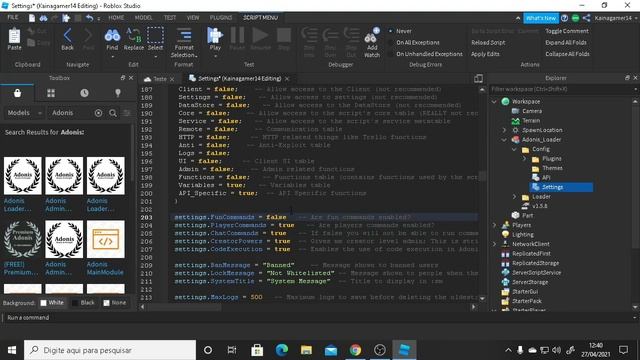
Task: Click Toggle Comment action
Action: 567,31
